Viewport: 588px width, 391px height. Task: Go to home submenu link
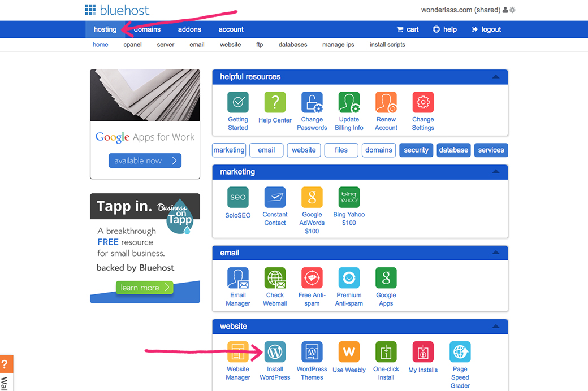pyautogui.click(x=100, y=45)
